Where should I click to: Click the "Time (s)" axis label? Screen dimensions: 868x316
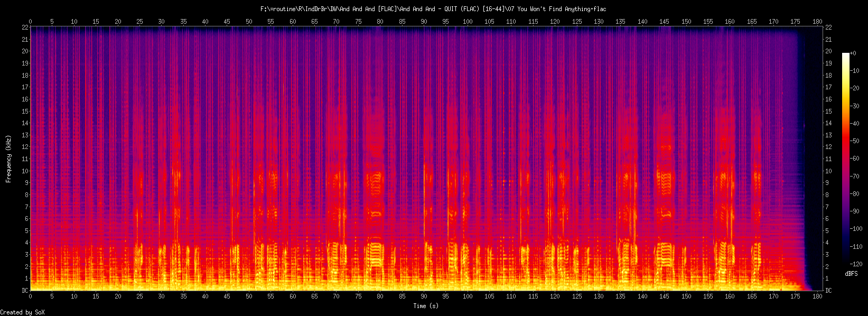tap(426, 305)
